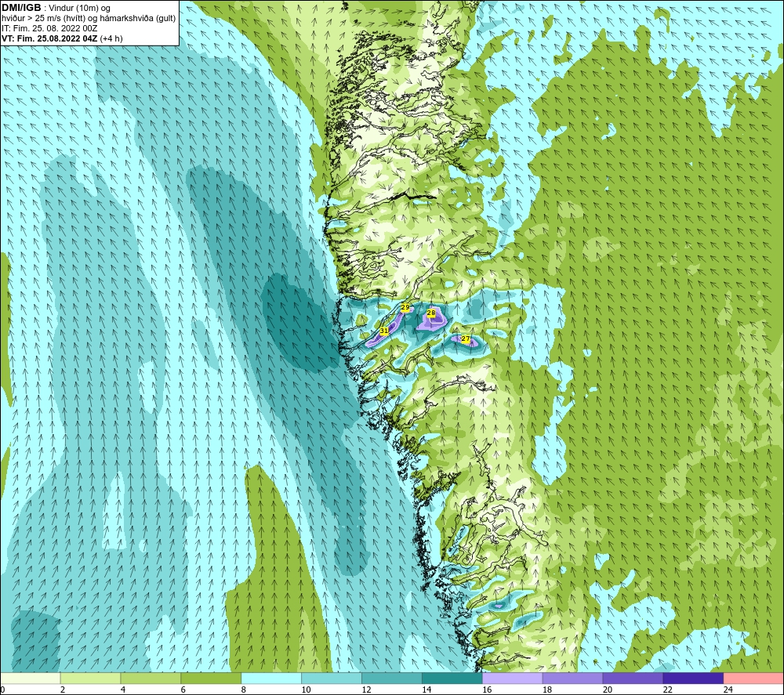The image size is (784, 695).
Task: Click the '(+4 h)' forecast offset text
Action: [111, 38]
